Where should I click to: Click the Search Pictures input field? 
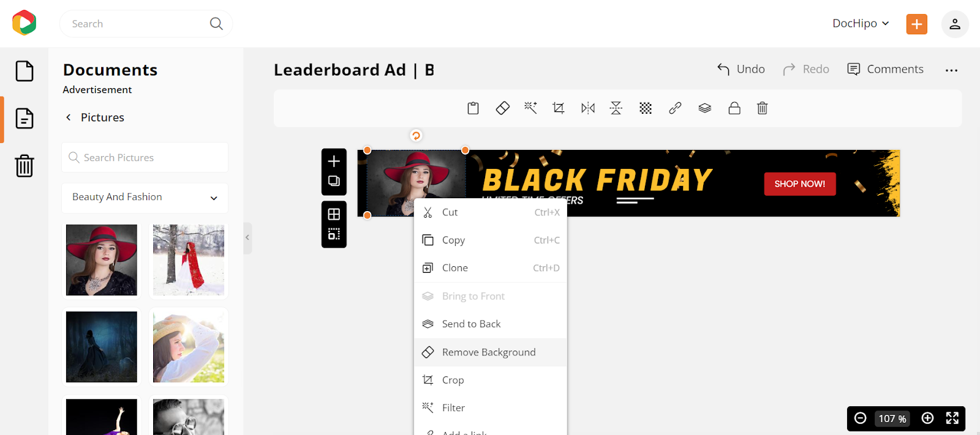point(145,157)
